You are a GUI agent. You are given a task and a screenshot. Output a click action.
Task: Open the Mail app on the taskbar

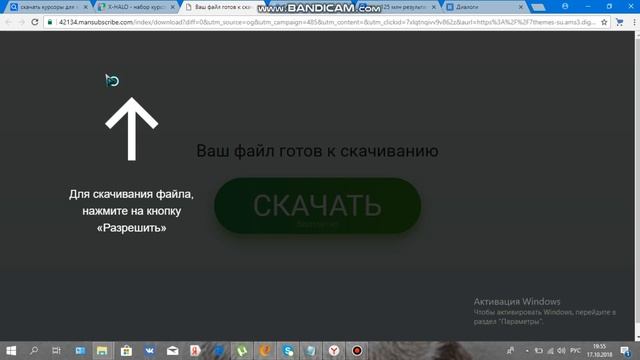coord(173,351)
